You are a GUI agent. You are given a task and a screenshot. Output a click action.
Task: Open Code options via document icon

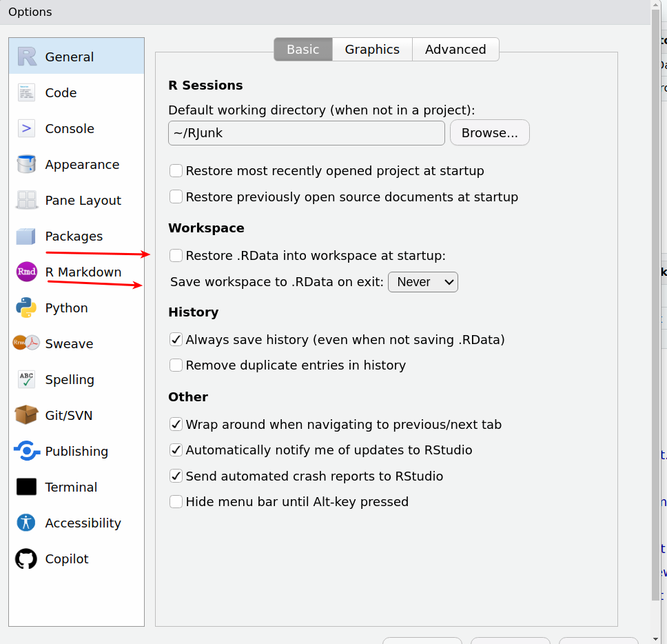pyautogui.click(x=27, y=92)
